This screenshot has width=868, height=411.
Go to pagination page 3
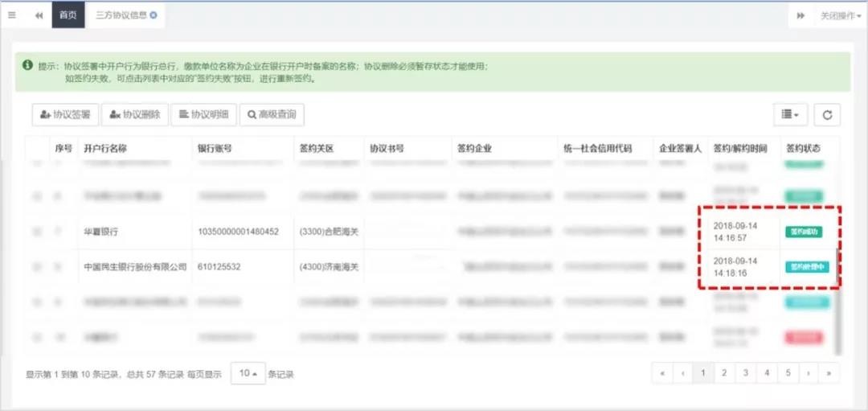click(746, 373)
